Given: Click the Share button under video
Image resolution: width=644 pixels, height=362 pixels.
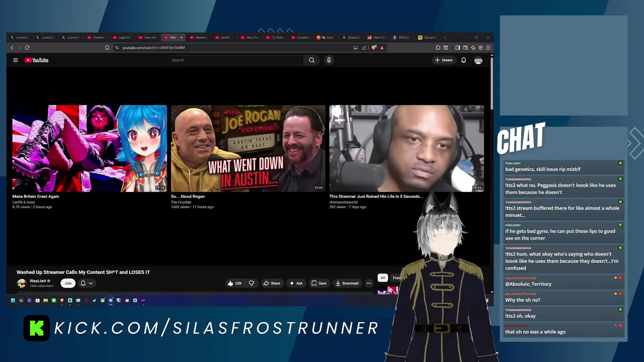Looking at the screenshot, I should (x=272, y=283).
